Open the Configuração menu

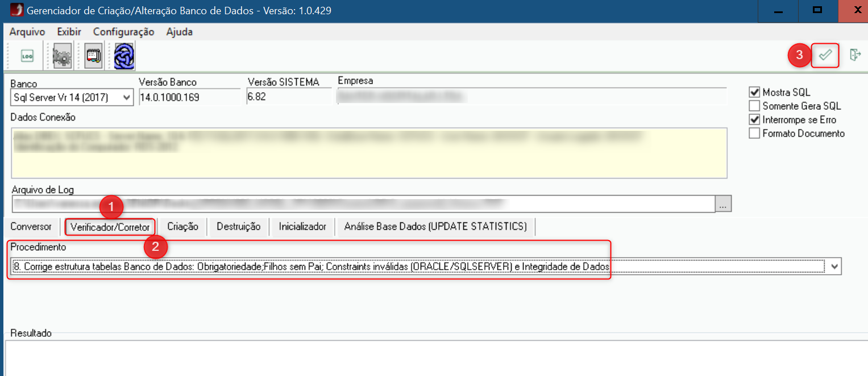pos(123,32)
